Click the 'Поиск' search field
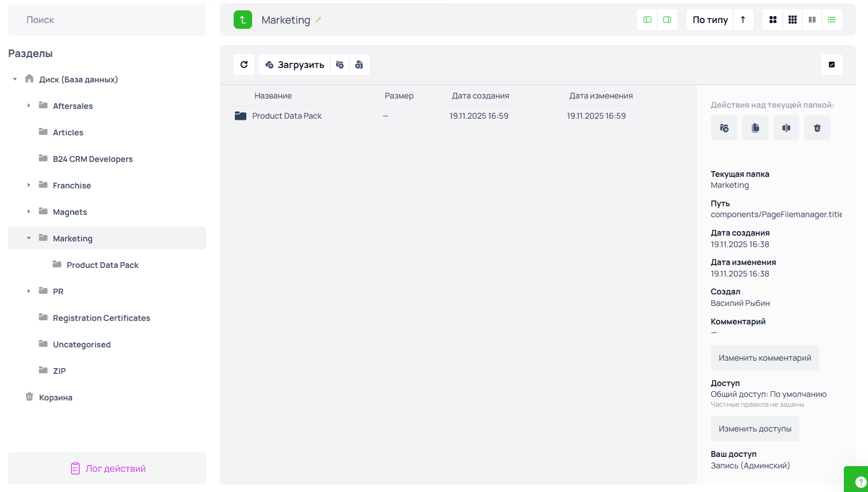The width and height of the screenshot is (868, 492). [107, 20]
